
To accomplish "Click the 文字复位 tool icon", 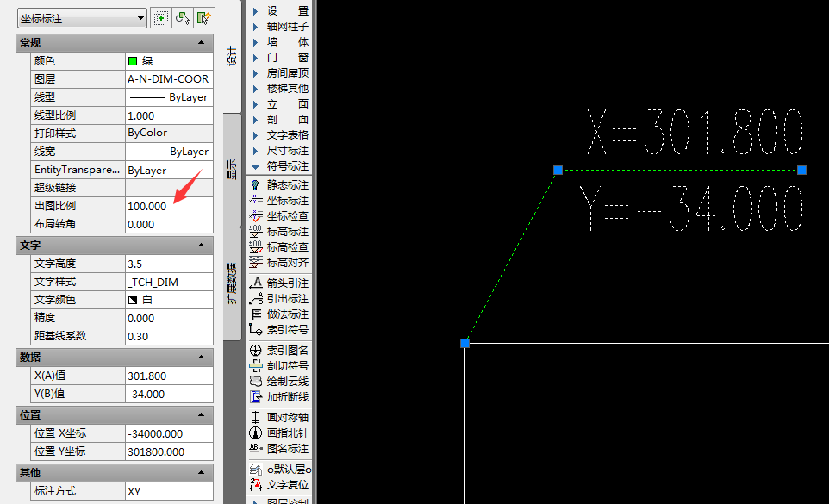I will point(255,484).
